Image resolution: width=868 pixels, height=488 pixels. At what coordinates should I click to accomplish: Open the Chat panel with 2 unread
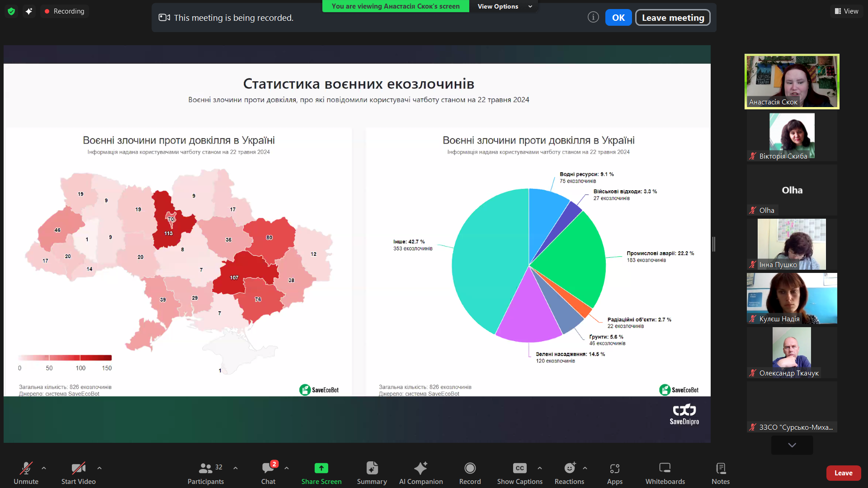pos(268,468)
